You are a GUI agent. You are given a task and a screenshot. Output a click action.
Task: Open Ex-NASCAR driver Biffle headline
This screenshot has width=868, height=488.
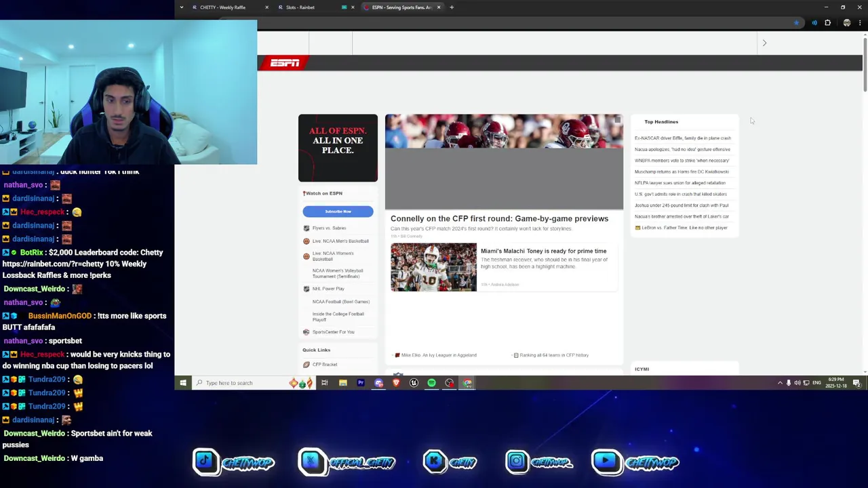(682, 138)
